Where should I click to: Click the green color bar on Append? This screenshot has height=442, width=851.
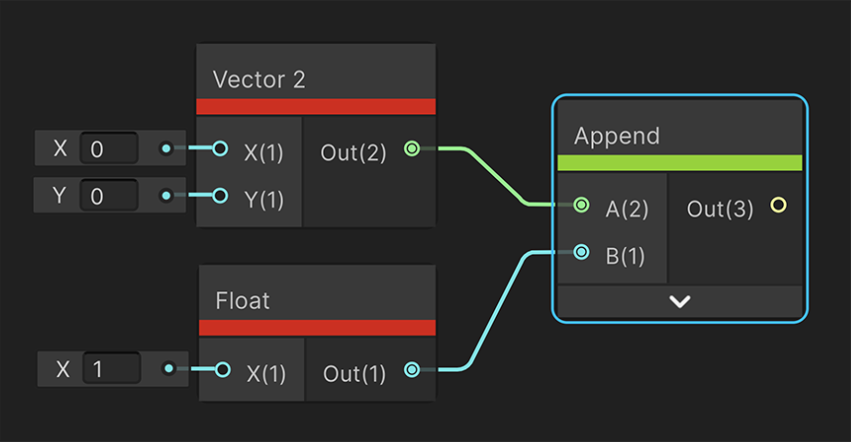click(680, 163)
